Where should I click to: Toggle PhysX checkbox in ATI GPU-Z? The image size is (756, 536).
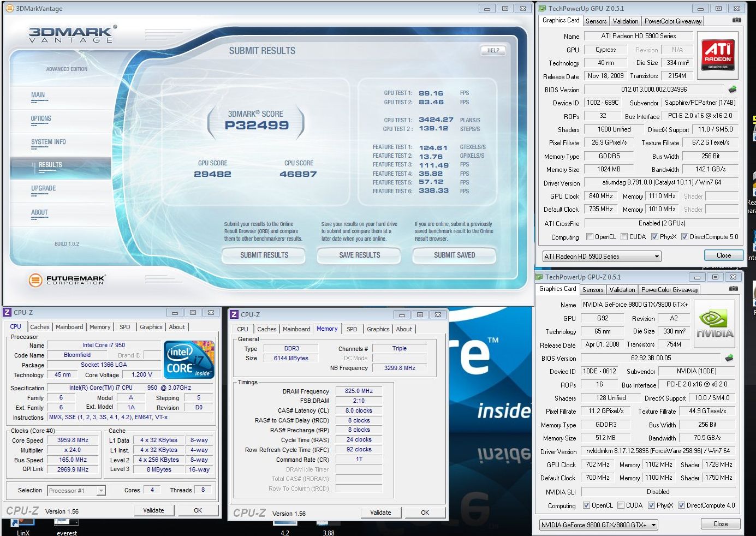click(654, 237)
